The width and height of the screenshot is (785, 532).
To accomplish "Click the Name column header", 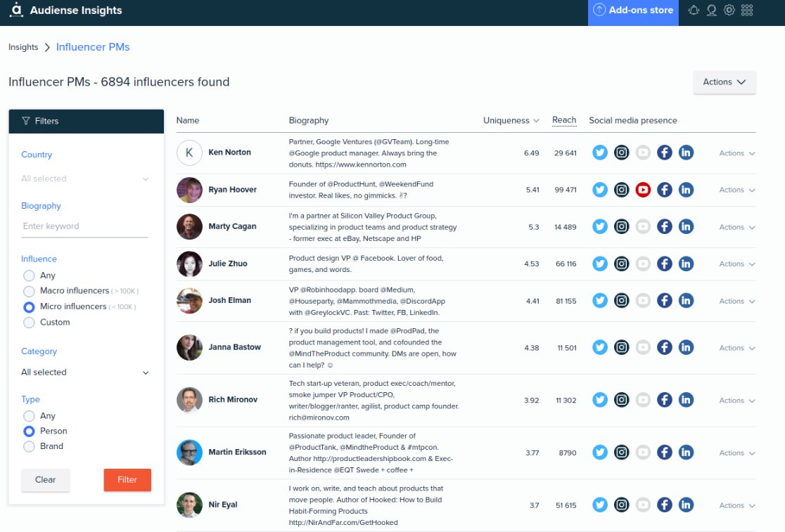I will (x=188, y=120).
